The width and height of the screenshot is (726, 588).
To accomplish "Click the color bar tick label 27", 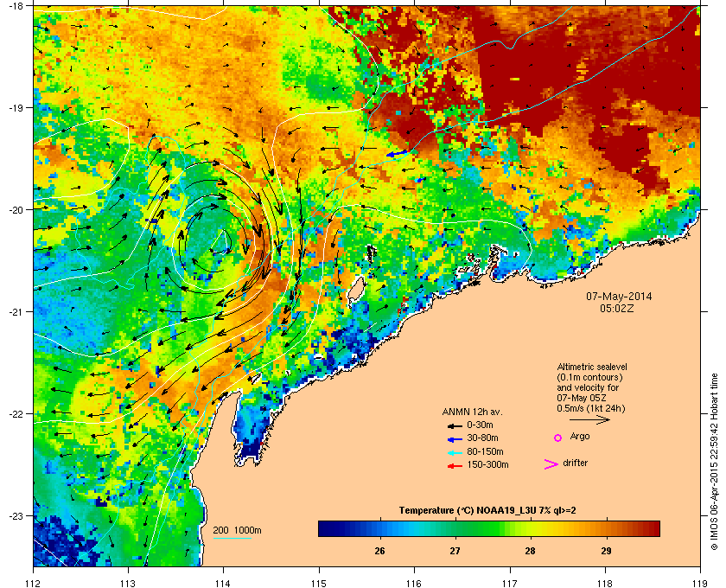I will [455, 551].
